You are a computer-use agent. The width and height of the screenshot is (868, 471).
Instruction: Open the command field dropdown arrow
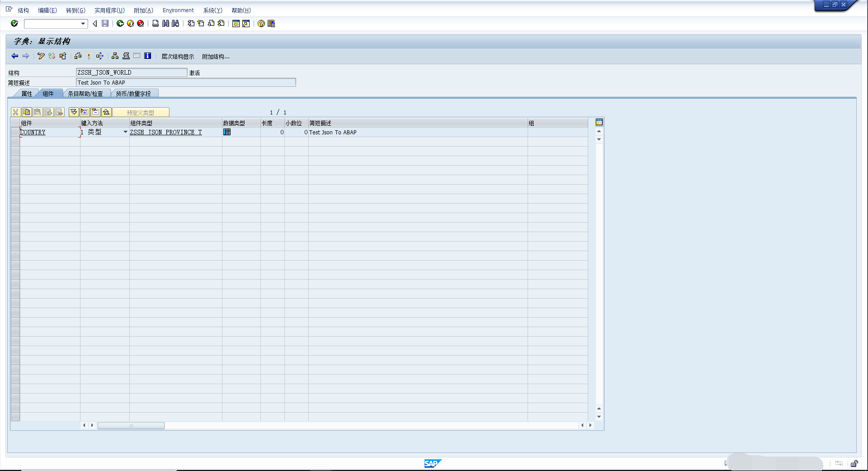(83, 24)
